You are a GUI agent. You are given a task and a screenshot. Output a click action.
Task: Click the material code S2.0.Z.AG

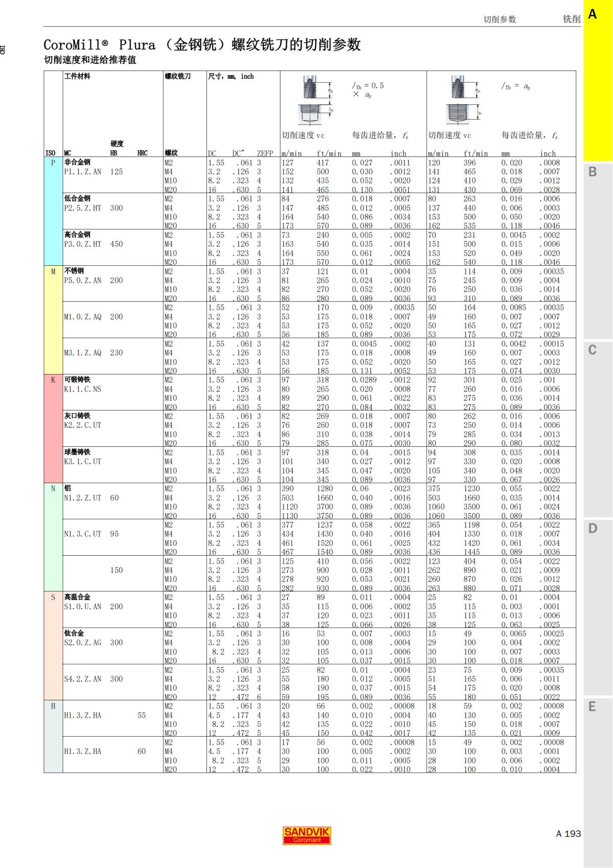click(83, 643)
